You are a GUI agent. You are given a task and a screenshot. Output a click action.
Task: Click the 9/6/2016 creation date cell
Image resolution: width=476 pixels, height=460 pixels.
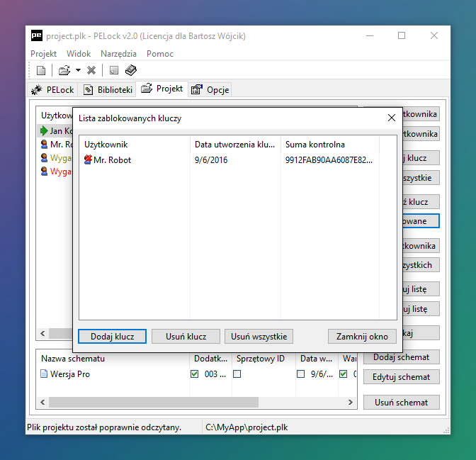point(211,159)
